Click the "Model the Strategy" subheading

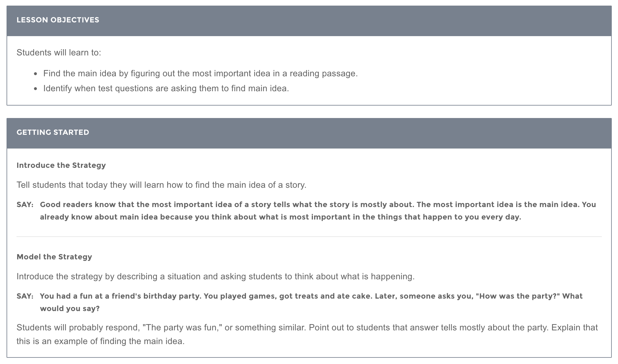pos(54,257)
